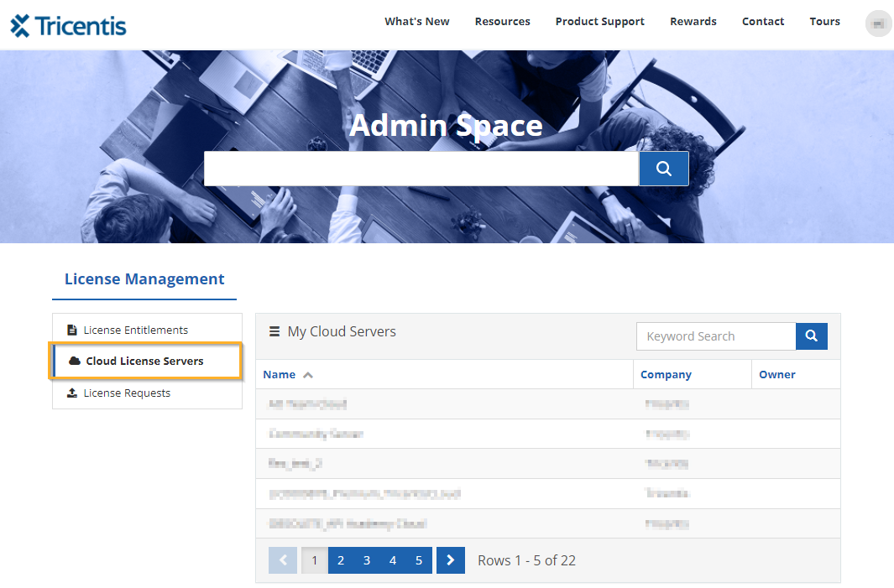The height and width of the screenshot is (588, 894).
Task: Open the My Cloud Servers list menu icon
Action: (x=274, y=331)
